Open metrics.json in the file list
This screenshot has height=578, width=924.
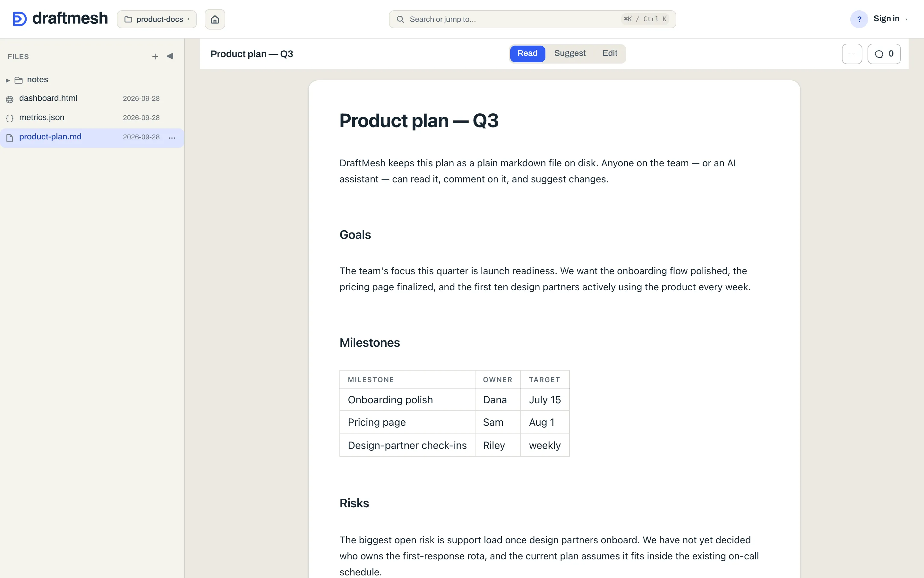click(92, 118)
